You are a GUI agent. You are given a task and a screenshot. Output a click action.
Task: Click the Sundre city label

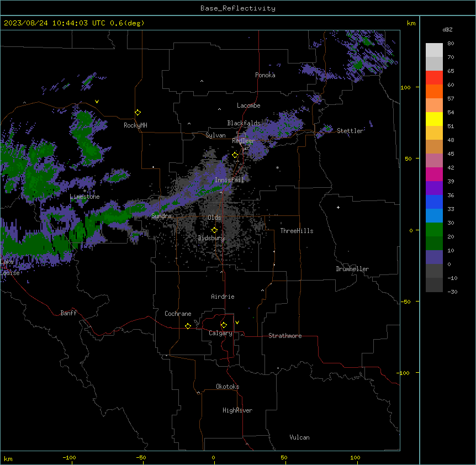pyautogui.click(x=161, y=216)
